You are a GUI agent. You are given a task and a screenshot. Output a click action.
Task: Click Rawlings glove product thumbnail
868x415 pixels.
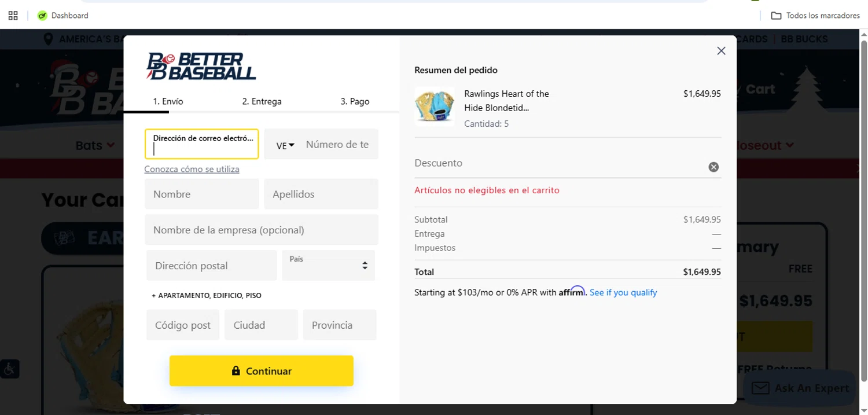(x=435, y=106)
